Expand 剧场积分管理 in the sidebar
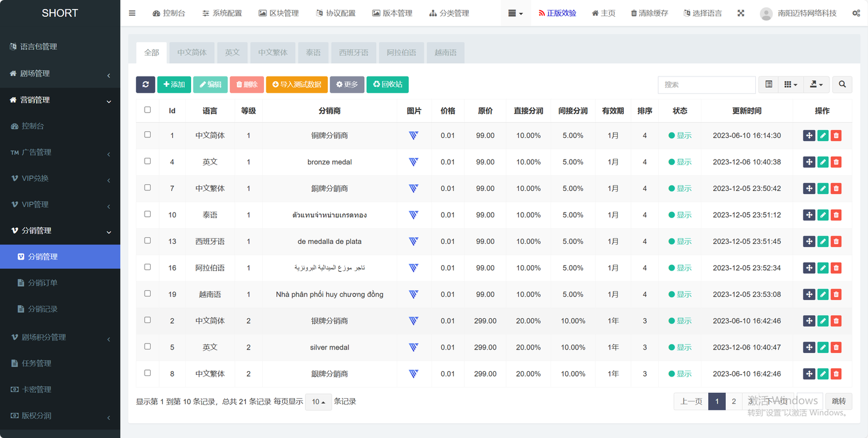This screenshot has width=868, height=438. click(60, 337)
